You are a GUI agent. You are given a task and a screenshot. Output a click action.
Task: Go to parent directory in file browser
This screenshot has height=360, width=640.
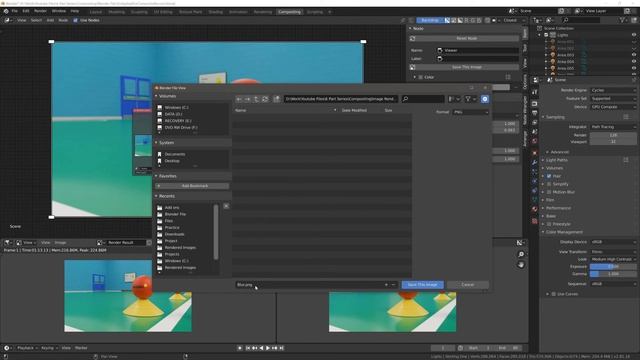point(256,99)
